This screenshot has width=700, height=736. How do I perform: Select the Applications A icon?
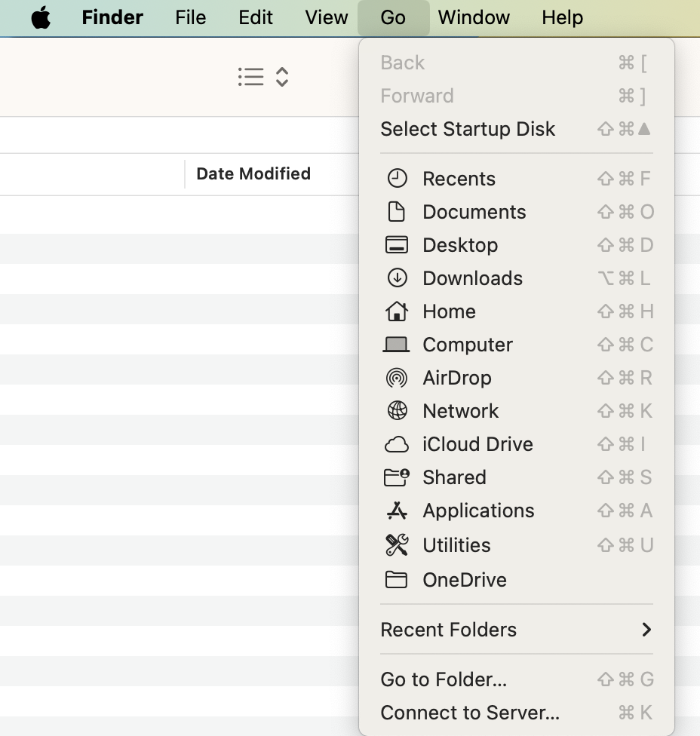396,511
